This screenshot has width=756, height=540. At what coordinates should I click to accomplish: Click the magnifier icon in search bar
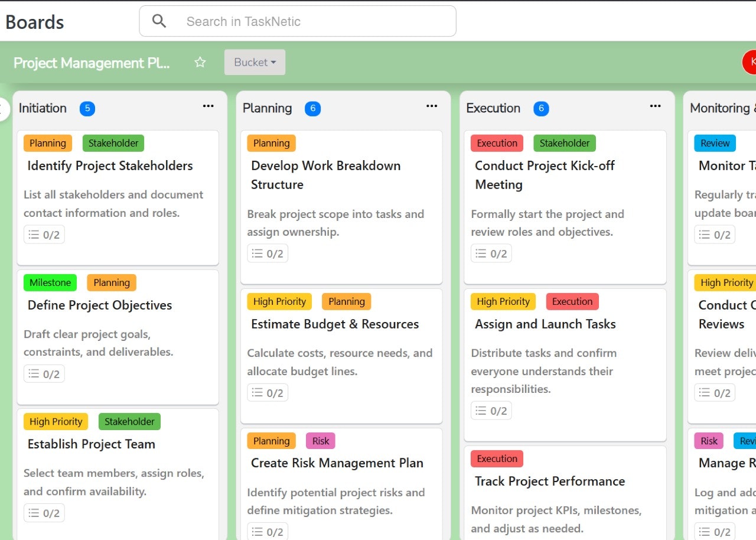(x=159, y=21)
